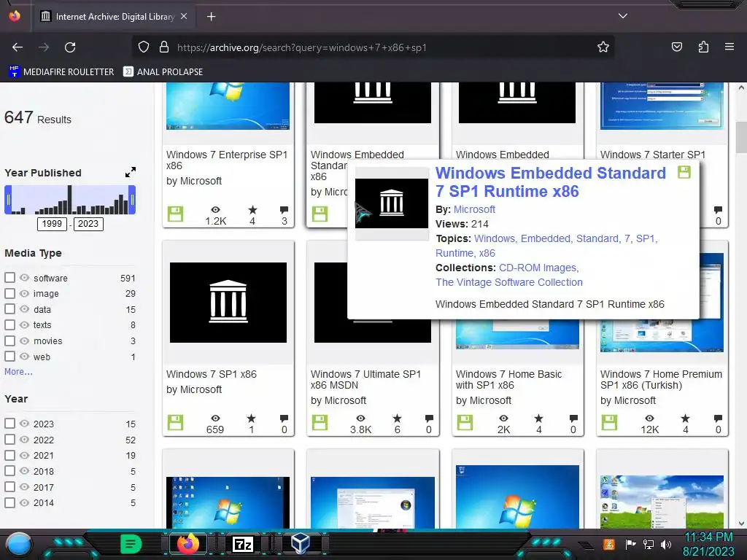This screenshot has width=747, height=560.
Task: Check the texts media type box
Action: (9, 324)
